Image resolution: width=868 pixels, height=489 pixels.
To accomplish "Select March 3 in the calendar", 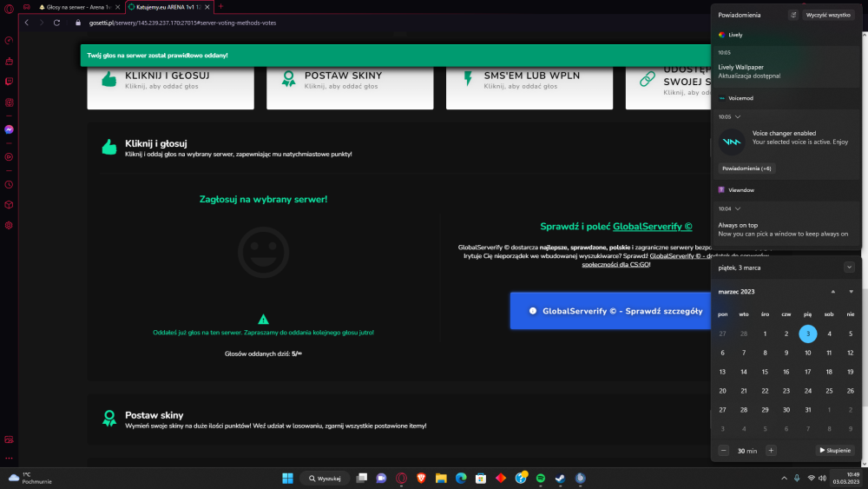I will [807, 334].
